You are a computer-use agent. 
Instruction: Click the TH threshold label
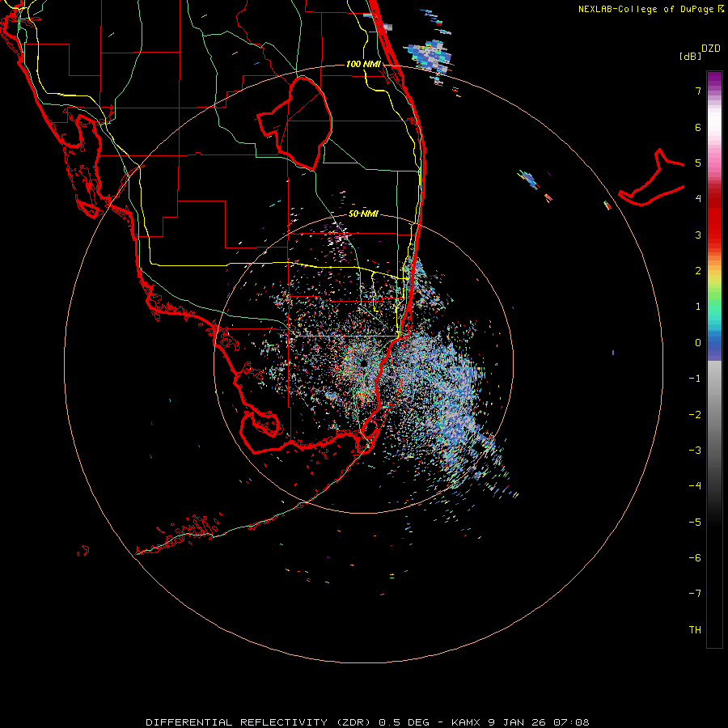click(695, 630)
